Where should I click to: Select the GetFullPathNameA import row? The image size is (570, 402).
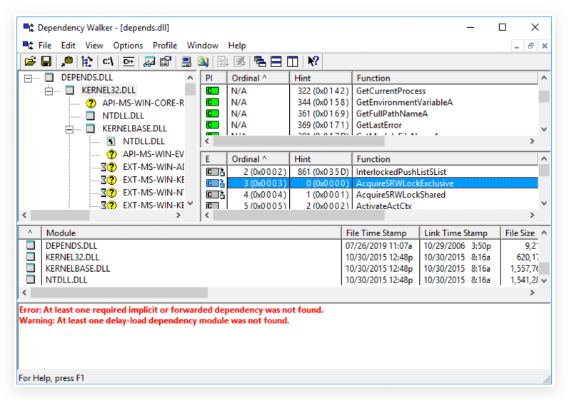tap(370, 114)
